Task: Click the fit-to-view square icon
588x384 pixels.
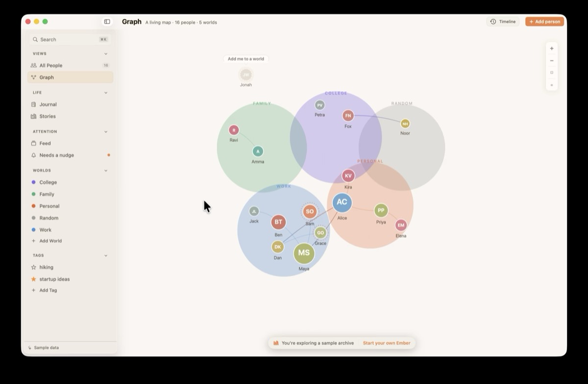Action: (552, 72)
